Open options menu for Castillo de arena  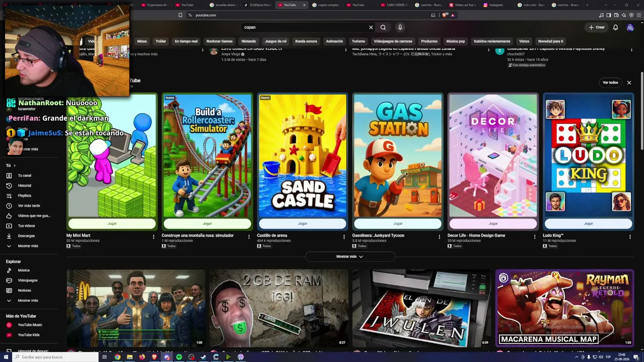click(x=344, y=236)
